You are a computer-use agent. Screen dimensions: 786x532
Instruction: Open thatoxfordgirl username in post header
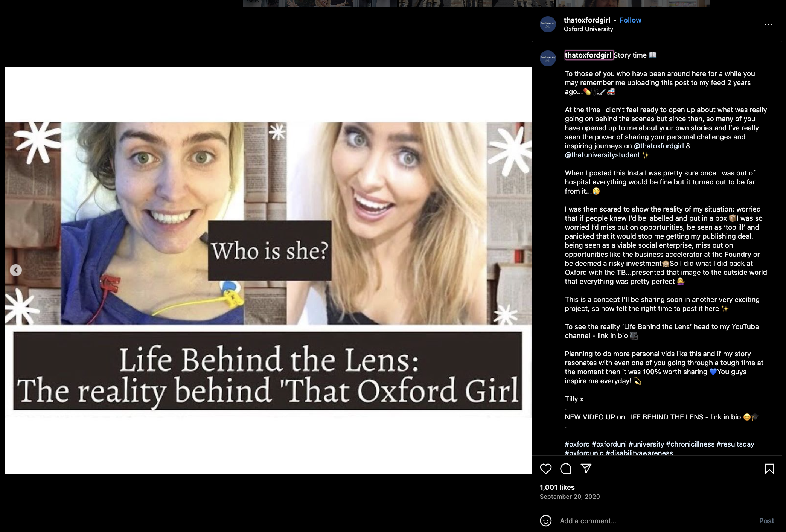point(587,20)
